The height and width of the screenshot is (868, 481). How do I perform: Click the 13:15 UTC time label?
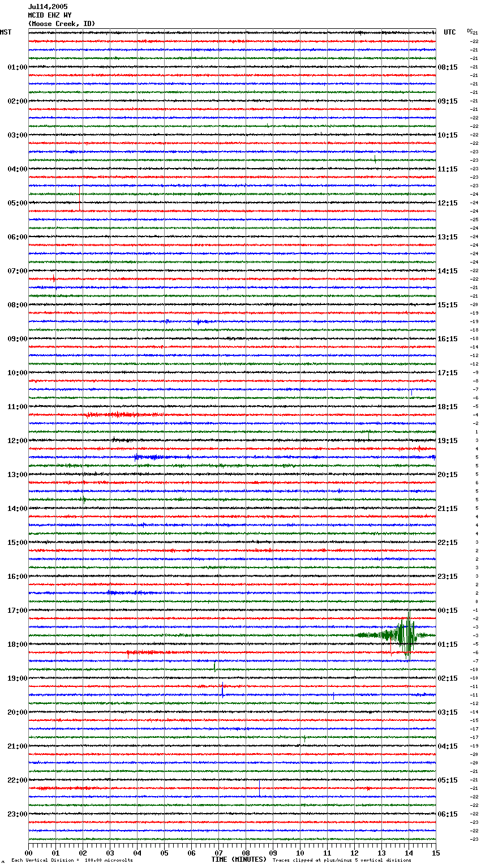[448, 237]
